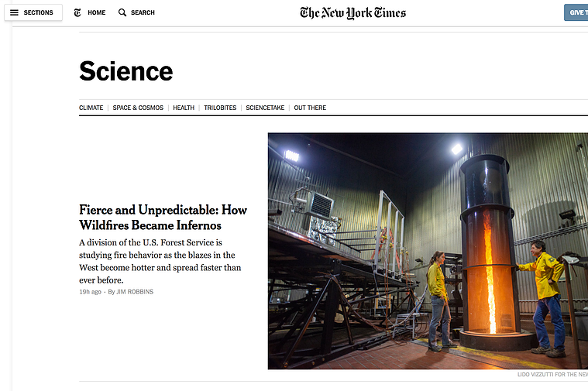Open the "Fierce and Unpredictable" wildfire headline
This screenshot has height=391, width=588.
pyautogui.click(x=163, y=218)
